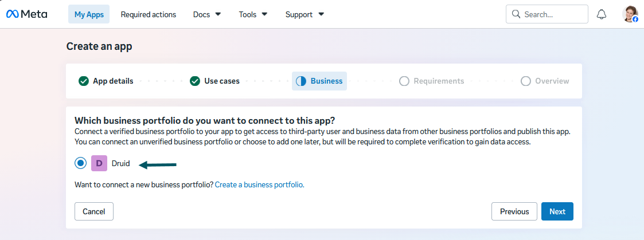Click the Create an app heading

(x=99, y=46)
